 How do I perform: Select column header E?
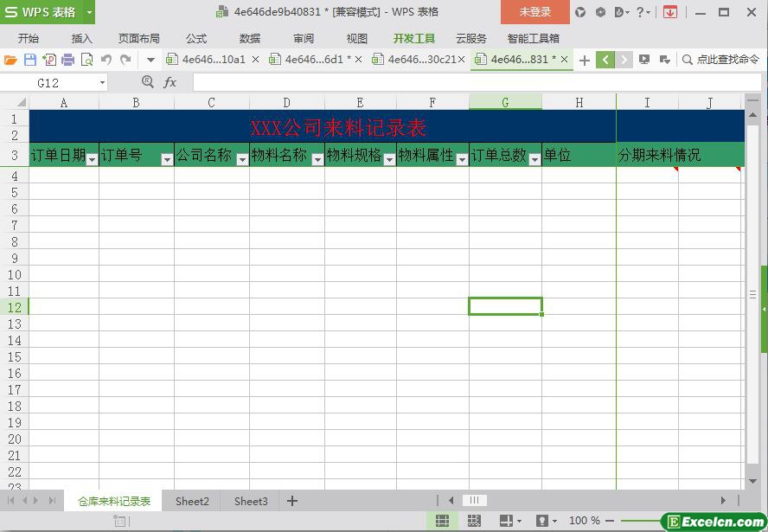360,103
